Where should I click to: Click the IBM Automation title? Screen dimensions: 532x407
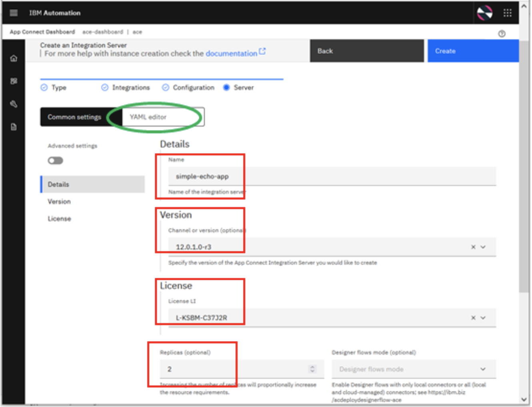tap(55, 13)
